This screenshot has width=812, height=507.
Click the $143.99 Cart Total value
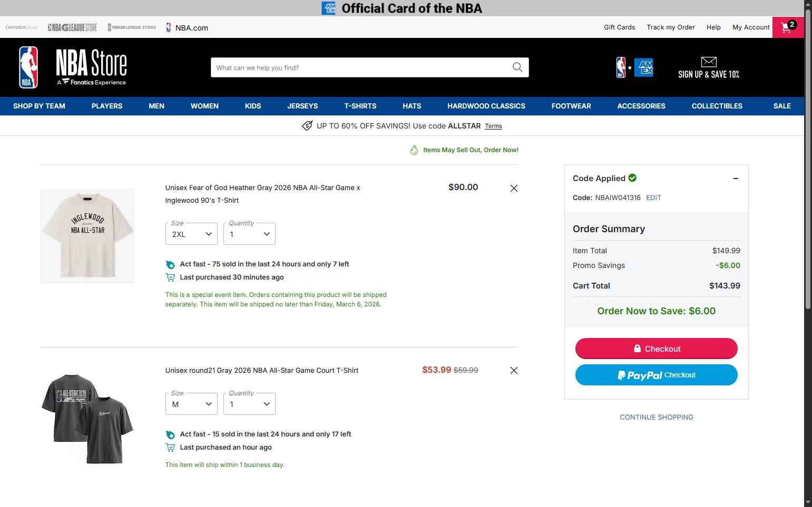click(725, 285)
